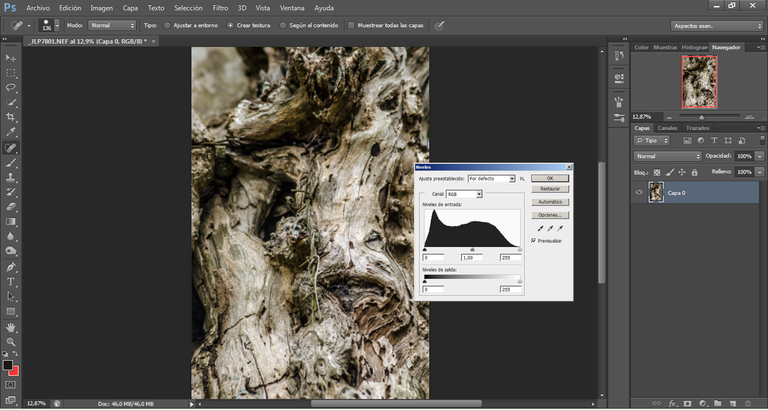The height and width of the screenshot is (411, 768).
Task: Open Filtro menu
Action: tap(220, 8)
